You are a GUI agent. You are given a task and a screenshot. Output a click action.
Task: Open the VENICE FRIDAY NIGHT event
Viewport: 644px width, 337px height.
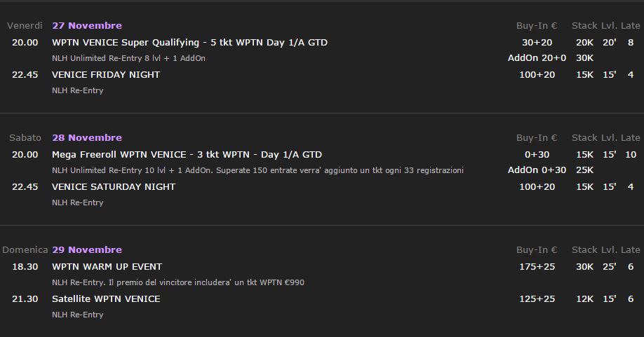(x=106, y=74)
